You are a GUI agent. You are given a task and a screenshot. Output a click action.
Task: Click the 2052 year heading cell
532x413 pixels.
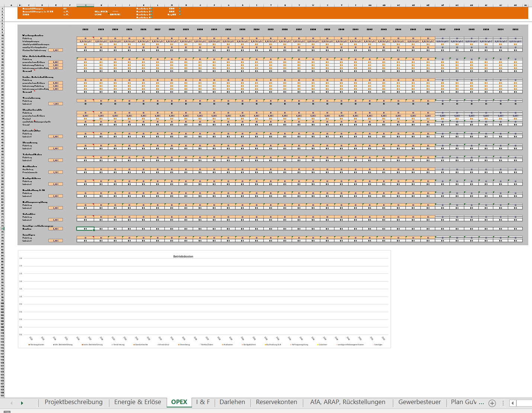coord(515,29)
